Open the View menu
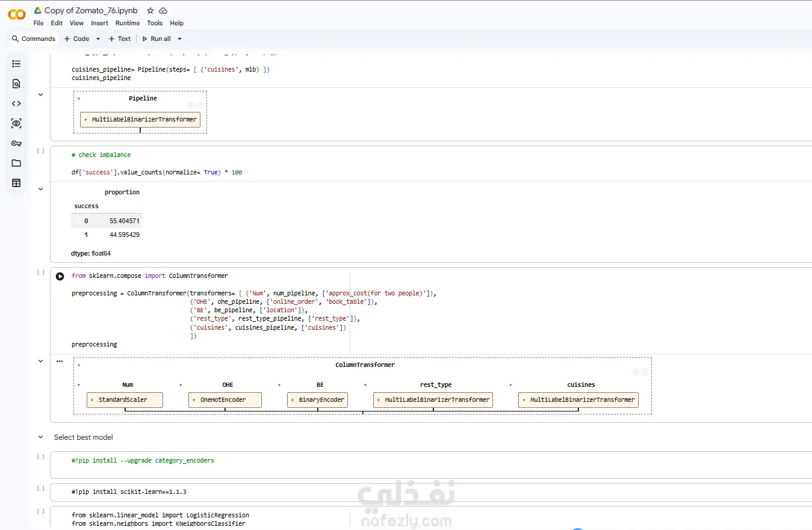 pyautogui.click(x=76, y=23)
